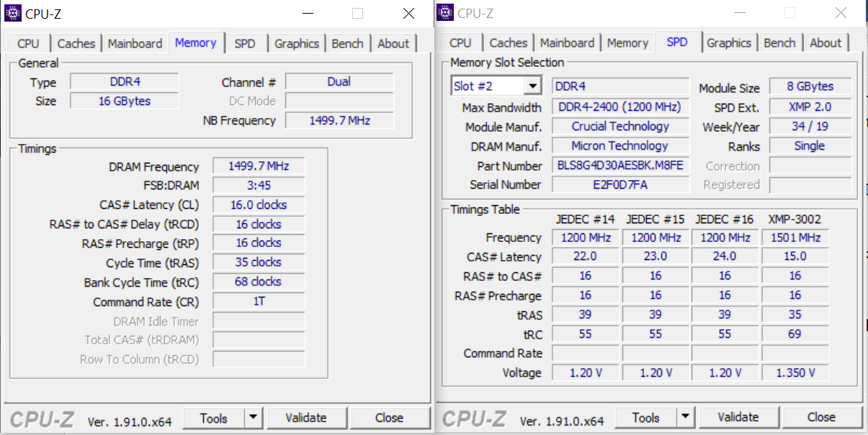Screen dimensions: 868x435
Task: Click Module Manuf. value Crucial Technology
Action: [620, 126]
